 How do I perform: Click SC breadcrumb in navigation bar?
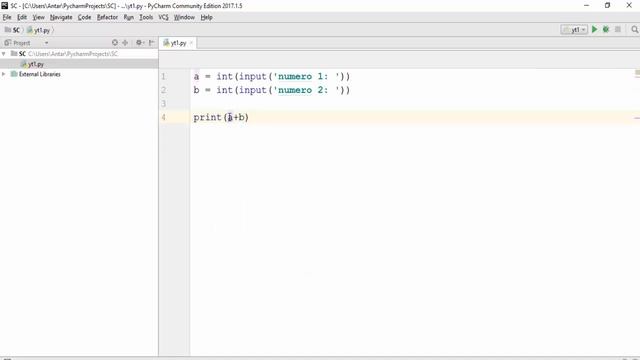point(12,30)
